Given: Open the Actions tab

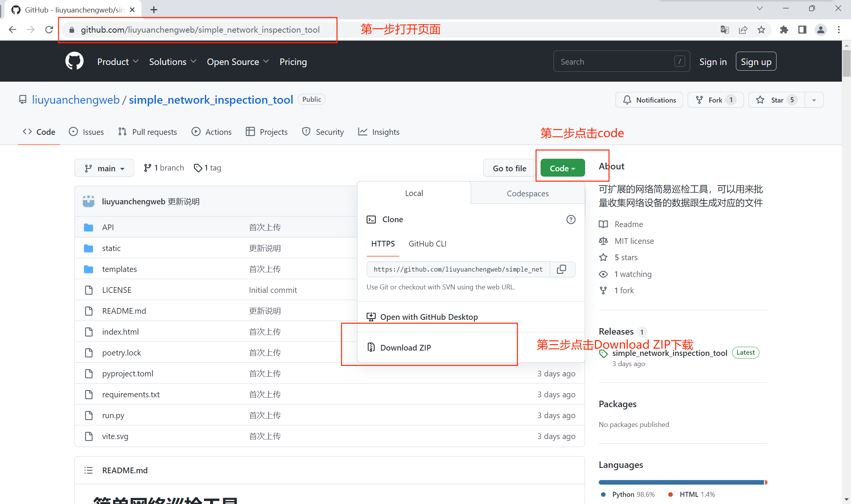Looking at the screenshot, I should (212, 132).
